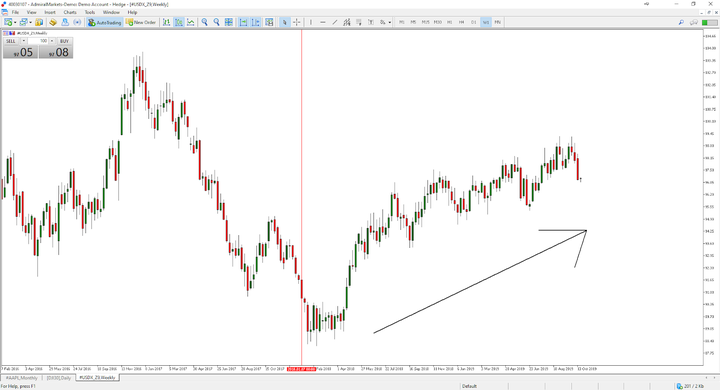The width and height of the screenshot is (720, 390).
Task: Increase lot volume with right arrow
Action: [x=52, y=41]
